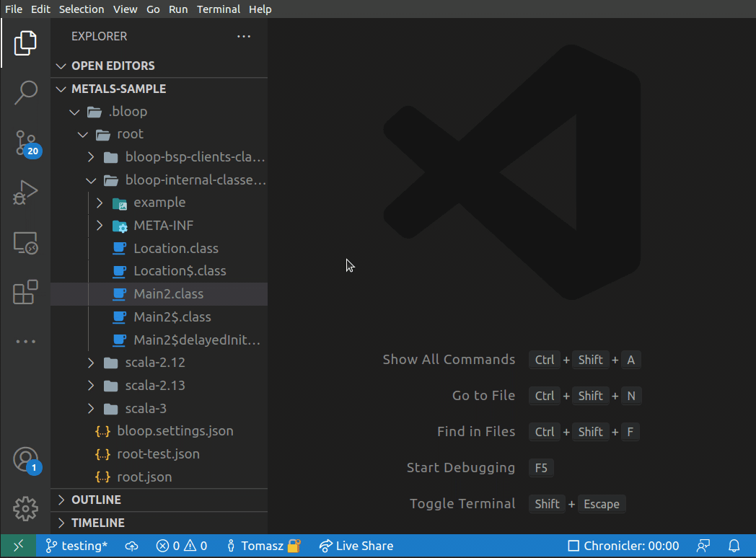Screen dimensions: 756x558
Task: Collapse the root folder
Action: pos(159,134)
